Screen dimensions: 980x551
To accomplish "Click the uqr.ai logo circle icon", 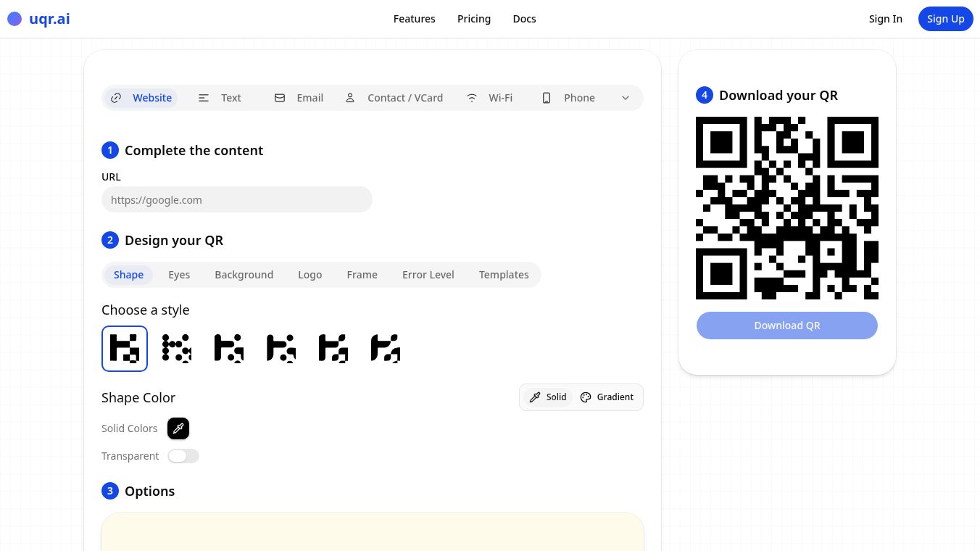I will 14,19.
